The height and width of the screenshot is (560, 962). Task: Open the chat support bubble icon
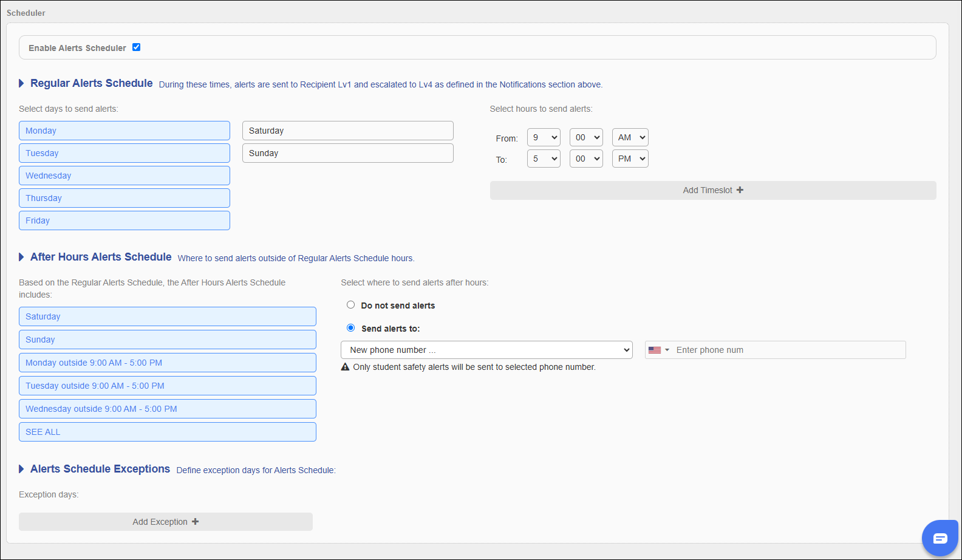(940, 538)
